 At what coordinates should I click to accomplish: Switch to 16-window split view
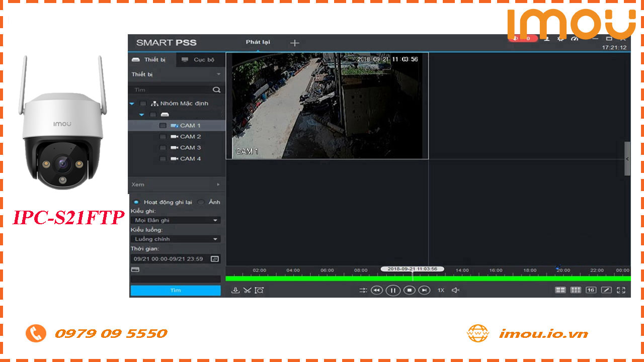[590, 290]
